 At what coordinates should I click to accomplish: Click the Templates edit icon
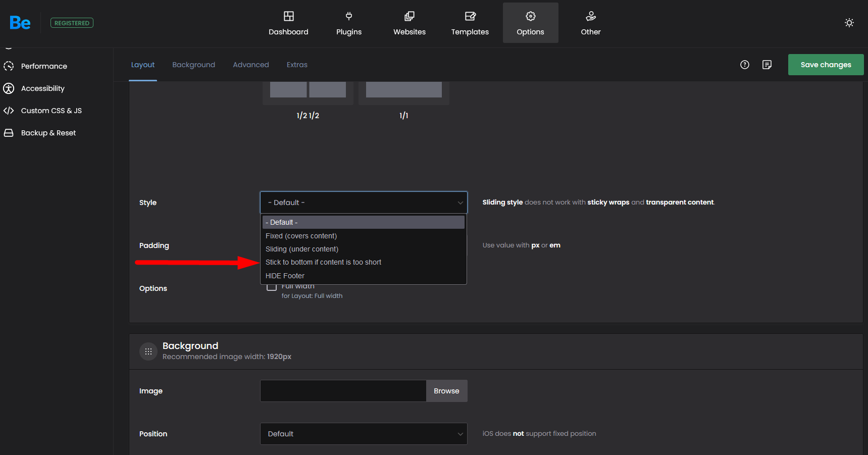coord(470,16)
